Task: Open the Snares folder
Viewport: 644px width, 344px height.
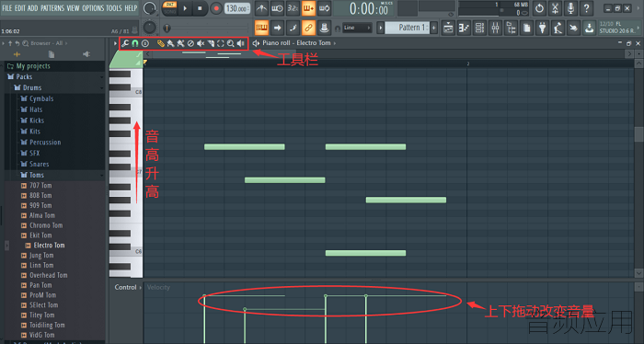Action: 39,165
